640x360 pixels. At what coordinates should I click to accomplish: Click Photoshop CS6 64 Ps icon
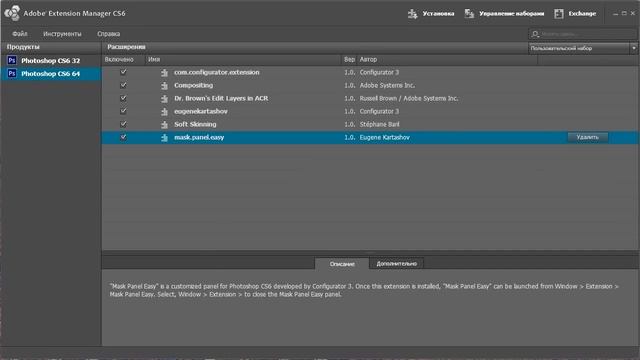12,73
